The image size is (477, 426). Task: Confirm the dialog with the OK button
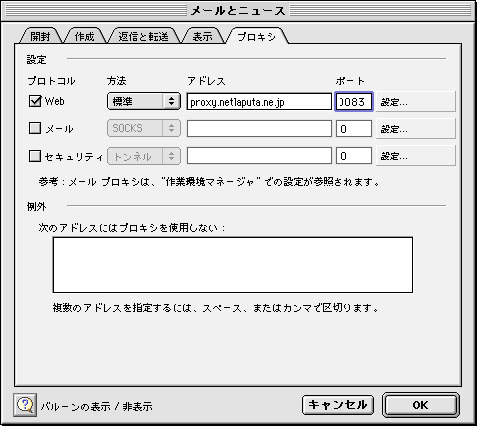[x=420, y=405]
